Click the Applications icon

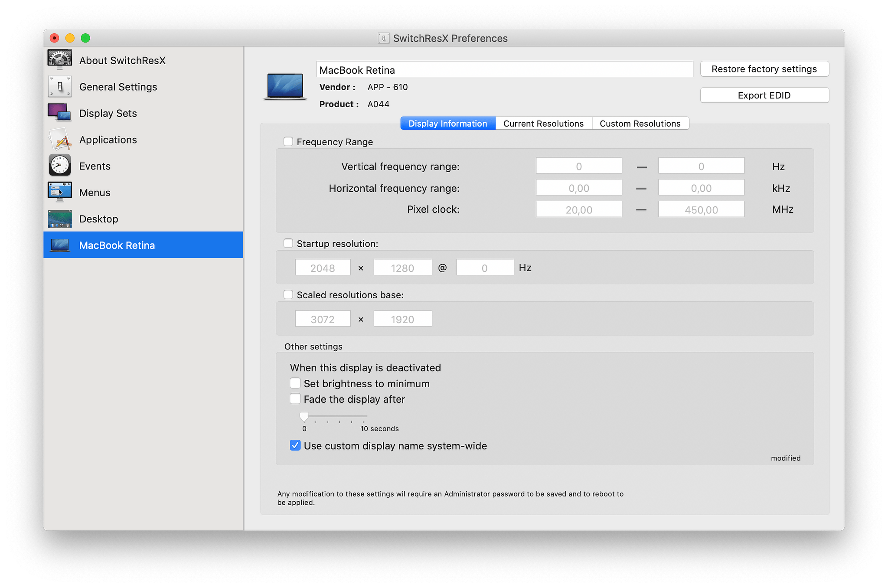(x=59, y=139)
